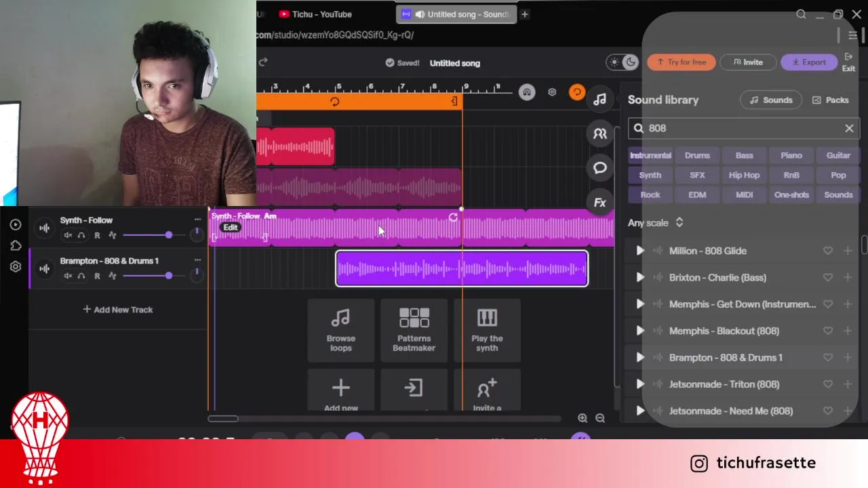Open timeline settings gear near ruler
Screen dimensions: 868x488
[x=552, y=92]
